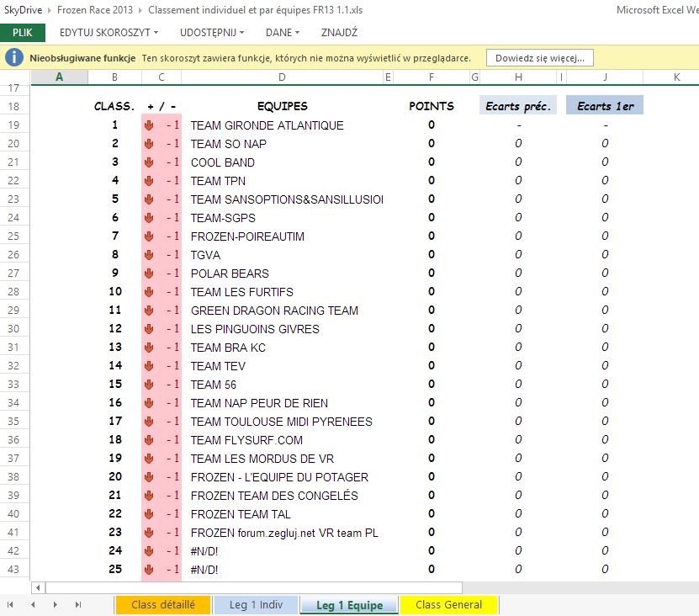Click the Ecarts 1er header cell
The width and height of the screenshot is (699, 616).
[605, 106]
